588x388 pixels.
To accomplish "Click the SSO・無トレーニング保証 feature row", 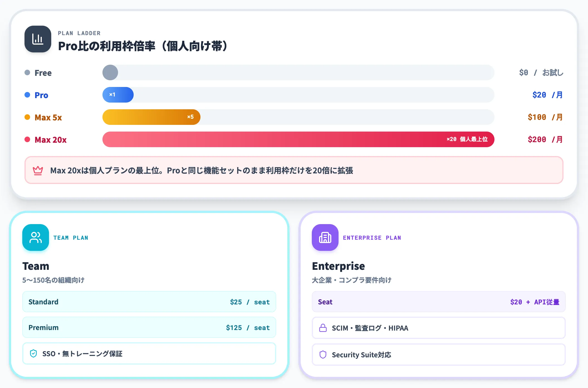I will (x=149, y=353).
